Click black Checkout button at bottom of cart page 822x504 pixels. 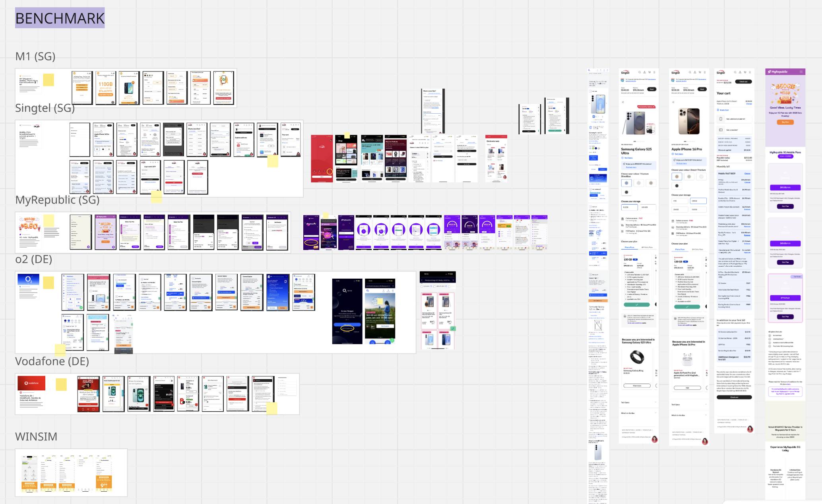pyautogui.click(x=734, y=397)
